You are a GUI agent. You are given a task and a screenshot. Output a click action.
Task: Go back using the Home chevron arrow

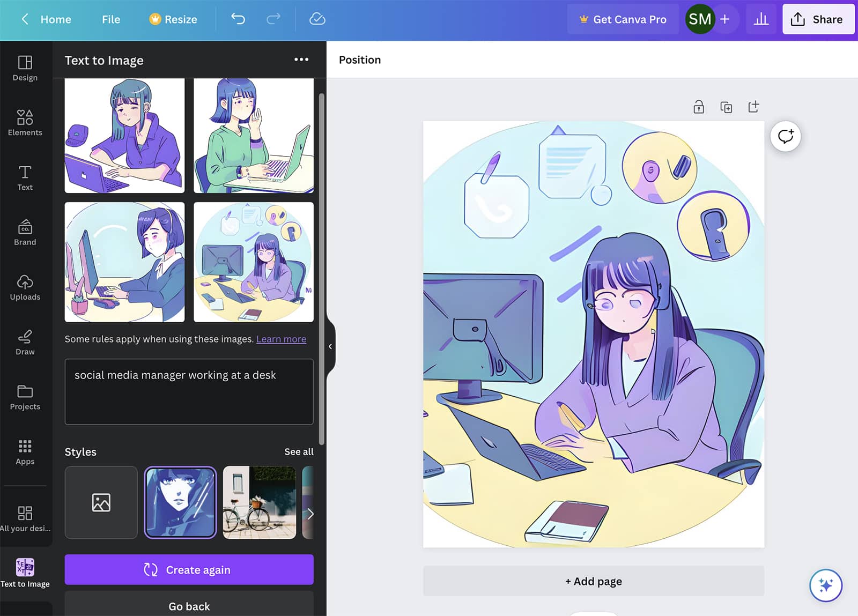pyautogui.click(x=25, y=19)
